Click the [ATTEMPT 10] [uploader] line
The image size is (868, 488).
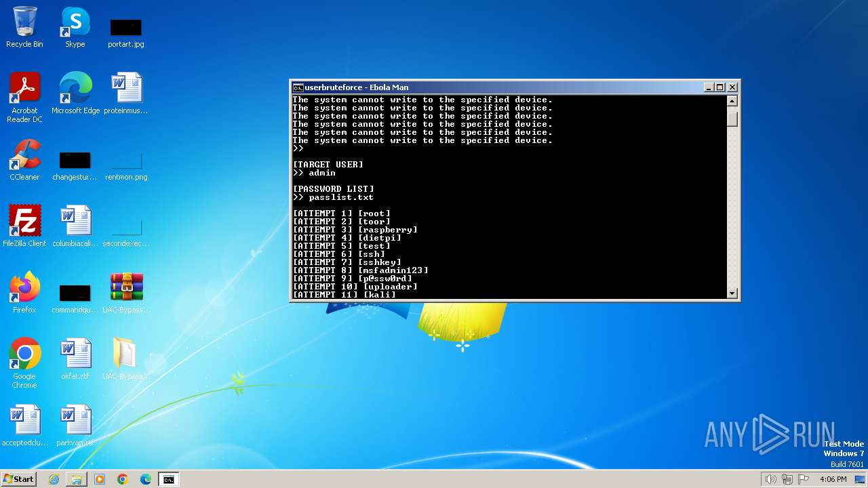pyautogui.click(x=355, y=287)
